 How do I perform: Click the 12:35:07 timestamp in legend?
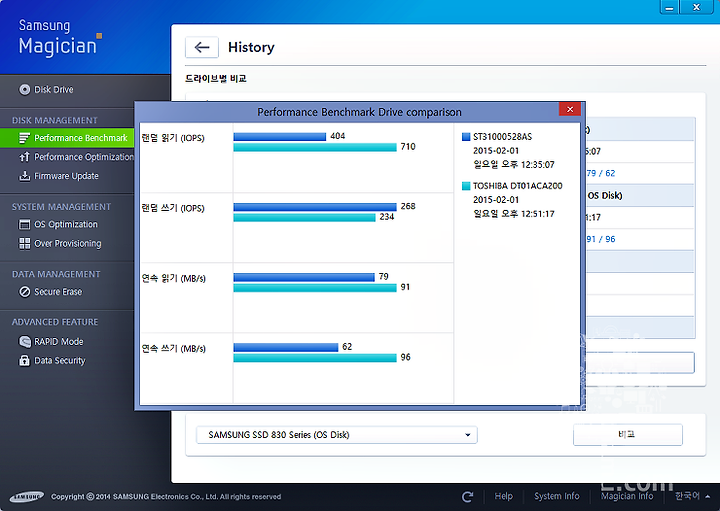coord(537,164)
